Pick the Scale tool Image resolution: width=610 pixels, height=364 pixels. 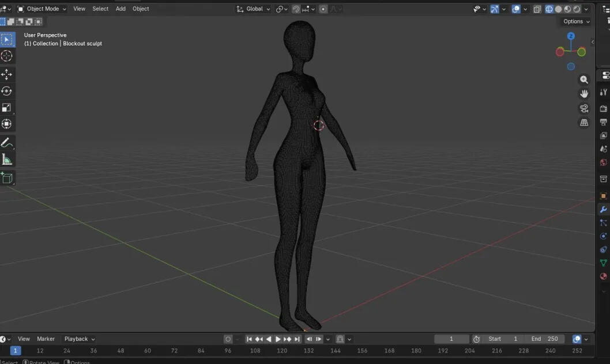6,108
